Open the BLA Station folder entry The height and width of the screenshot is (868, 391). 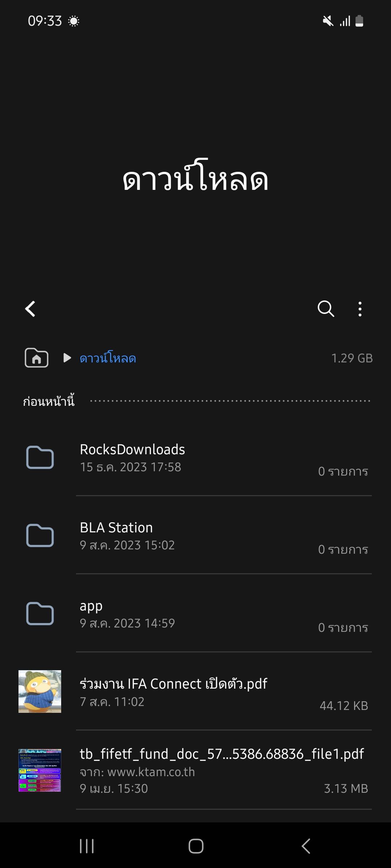coord(116,528)
